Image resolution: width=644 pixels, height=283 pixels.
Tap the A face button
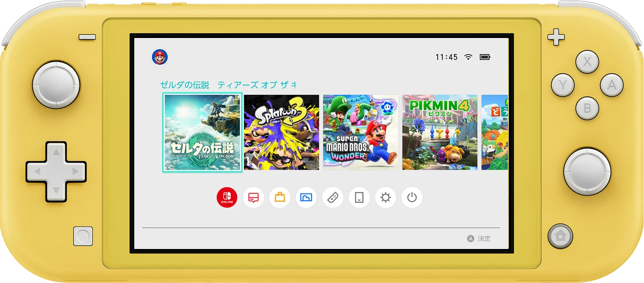pyautogui.click(x=612, y=85)
